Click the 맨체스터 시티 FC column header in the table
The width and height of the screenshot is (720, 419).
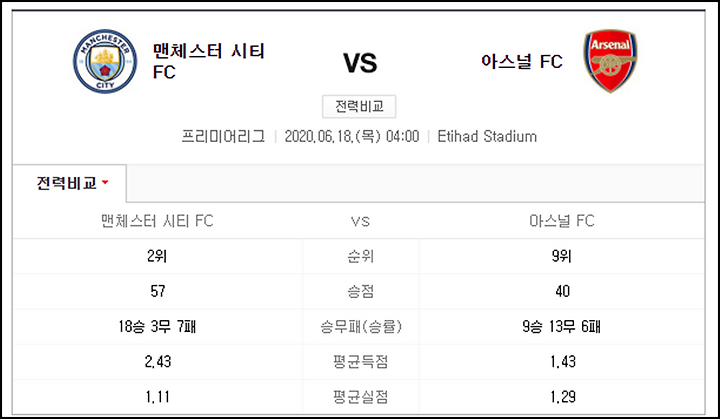click(157, 221)
